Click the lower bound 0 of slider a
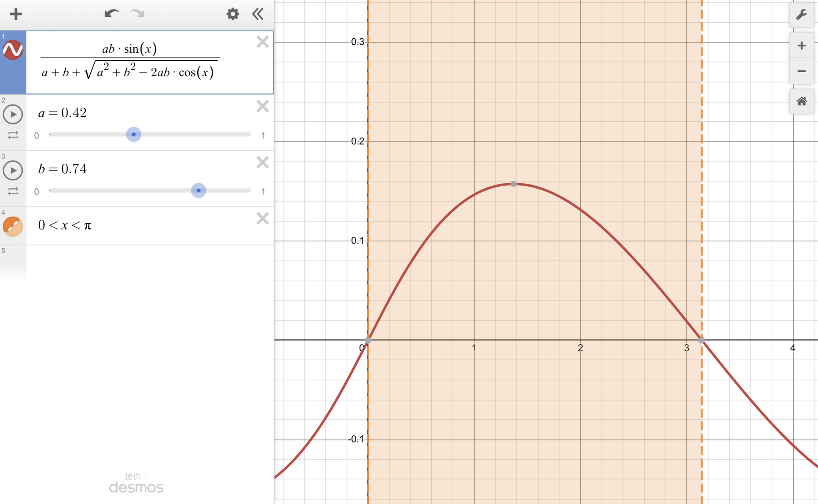 tap(37, 136)
